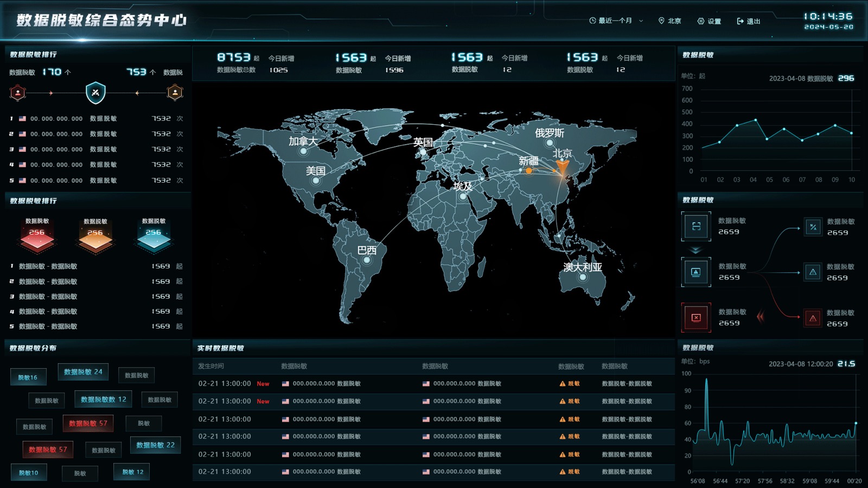Click the 英国 map marker
Screen dimensions: 868x488
click(x=424, y=152)
